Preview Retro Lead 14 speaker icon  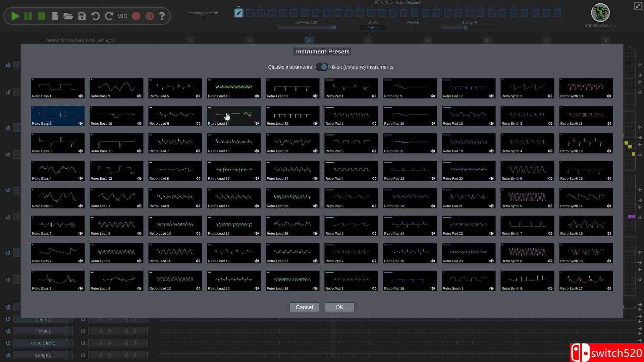tap(257, 123)
